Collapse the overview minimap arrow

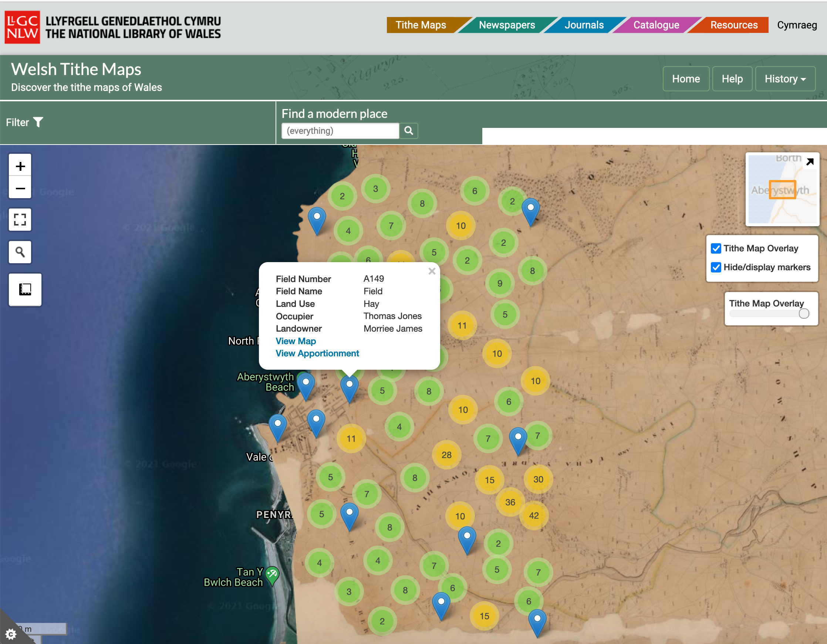pos(810,162)
